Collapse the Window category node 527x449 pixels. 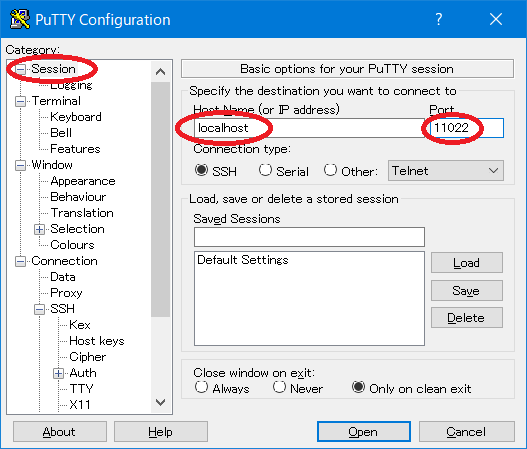point(21,165)
